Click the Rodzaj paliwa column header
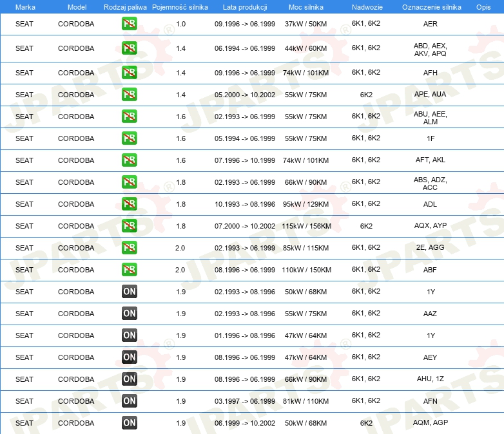Viewport: 504px width, 434px height. [125, 7]
